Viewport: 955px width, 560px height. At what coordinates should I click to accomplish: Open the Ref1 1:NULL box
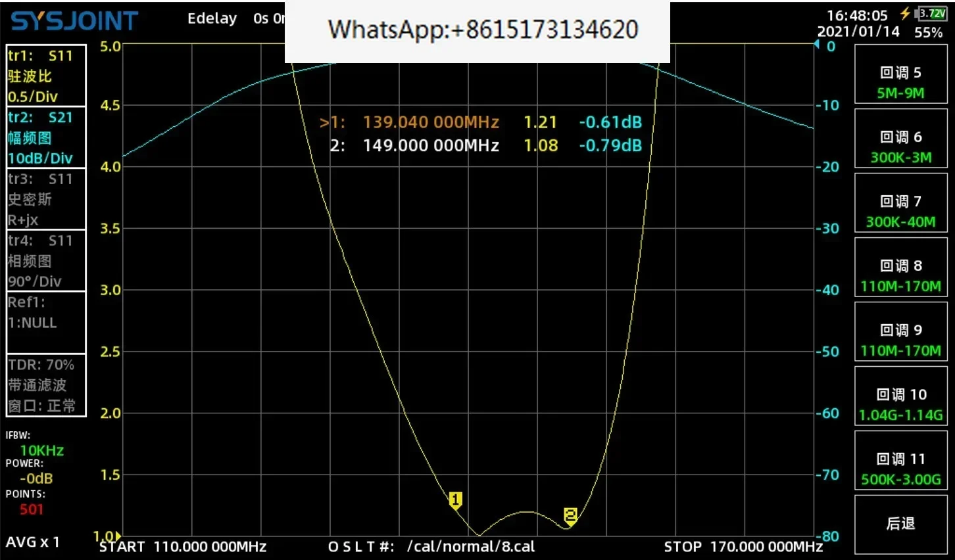coord(46,323)
